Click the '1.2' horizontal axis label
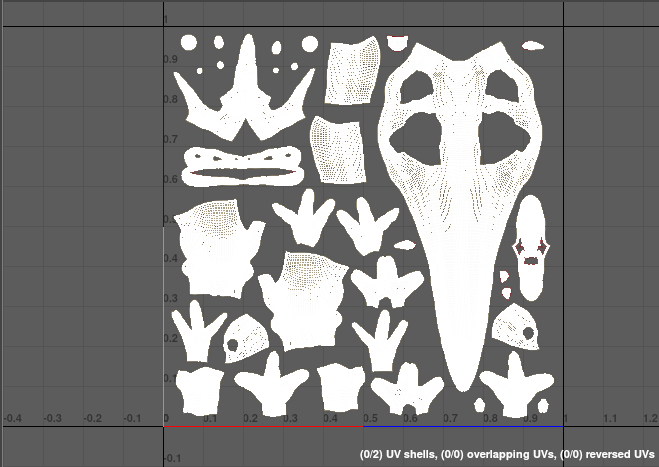The height and width of the screenshot is (467, 659). tap(650, 418)
